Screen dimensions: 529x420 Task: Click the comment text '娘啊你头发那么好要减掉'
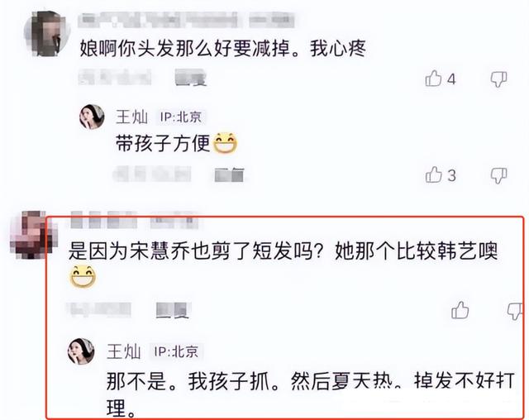coord(185,49)
